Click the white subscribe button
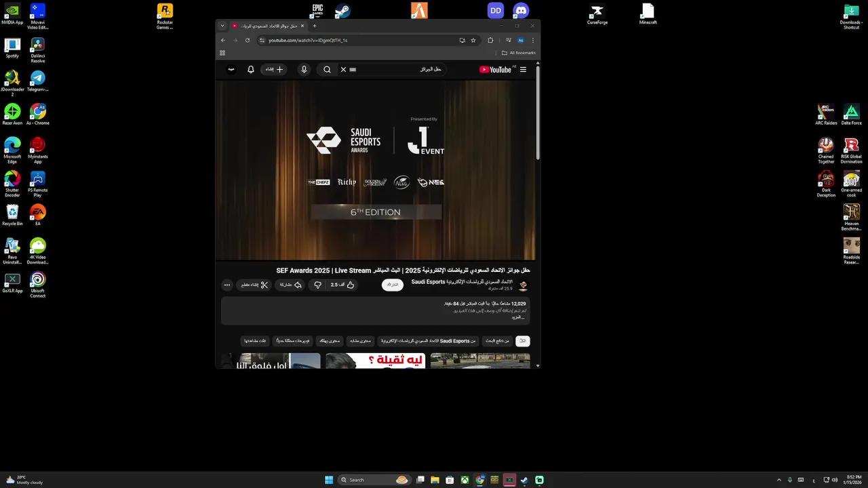The height and width of the screenshot is (488, 868). click(x=393, y=285)
